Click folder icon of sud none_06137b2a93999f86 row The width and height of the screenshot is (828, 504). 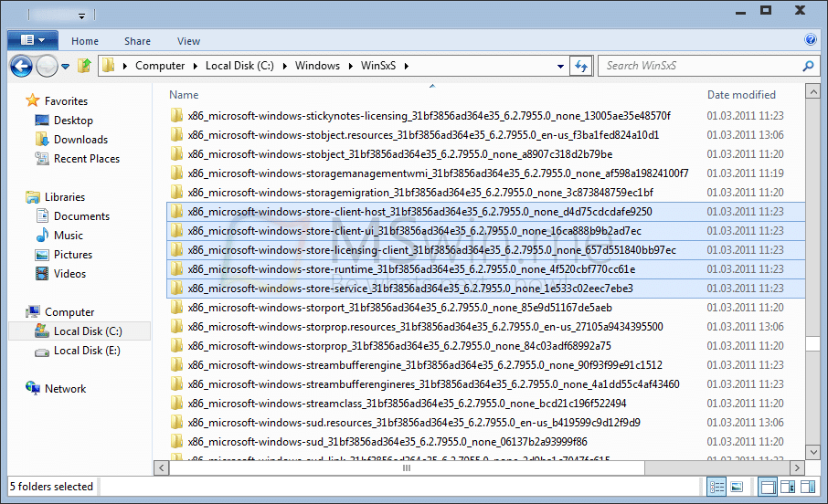coord(177,442)
